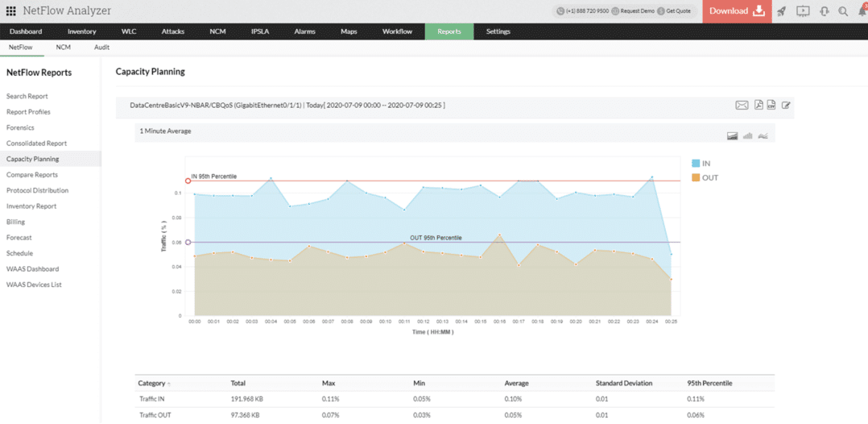Switch chart to line graph view
This screenshot has width=868, height=424.
click(763, 136)
